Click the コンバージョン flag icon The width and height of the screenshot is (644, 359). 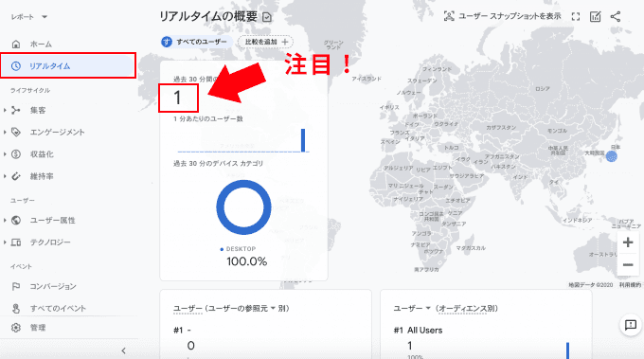[x=16, y=286]
